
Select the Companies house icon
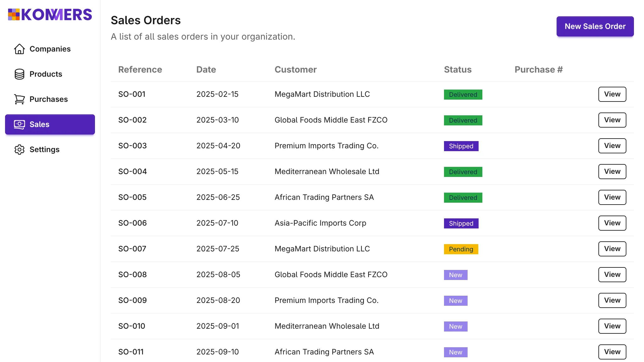(19, 49)
